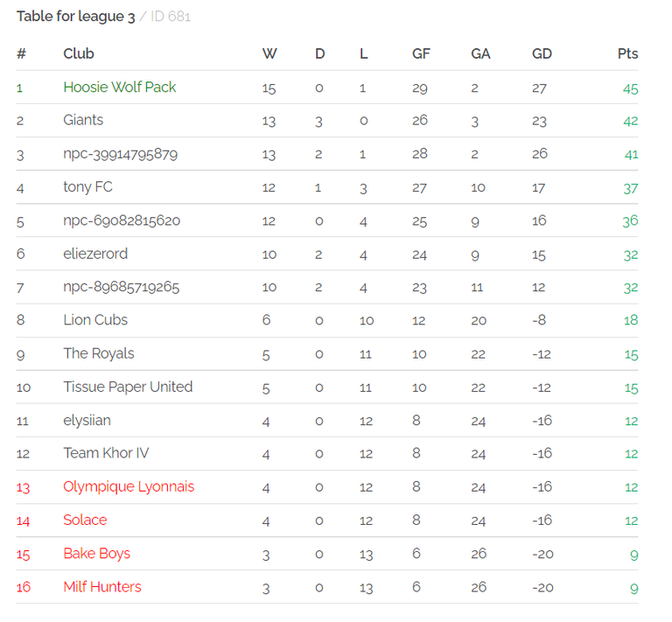This screenshot has height=622, width=672.
Task: Select club npc-39914795879
Action: coord(121,154)
